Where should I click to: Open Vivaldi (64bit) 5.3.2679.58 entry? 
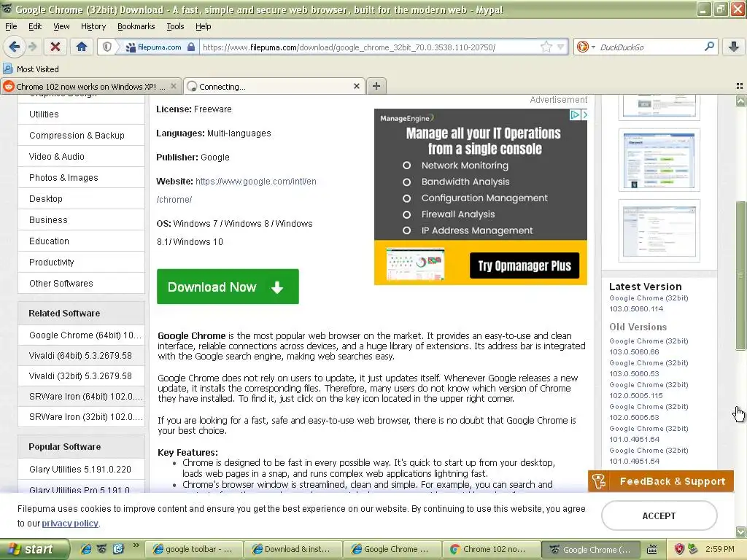(81, 356)
